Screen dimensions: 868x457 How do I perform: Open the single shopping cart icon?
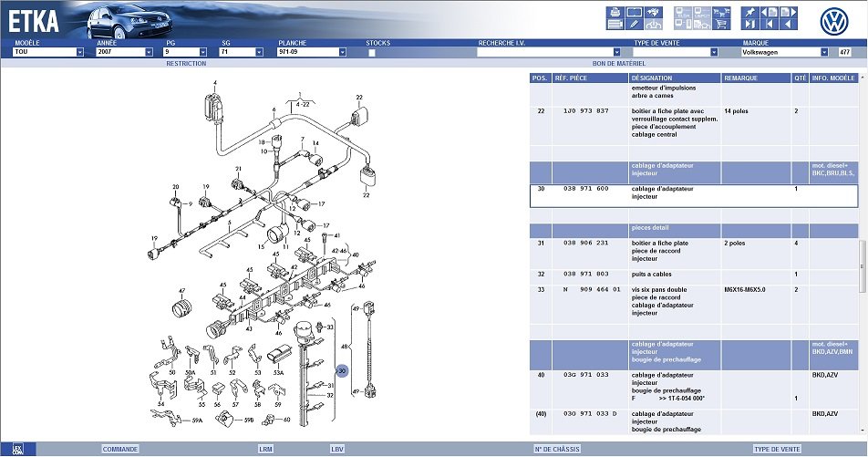tap(721, 25)
